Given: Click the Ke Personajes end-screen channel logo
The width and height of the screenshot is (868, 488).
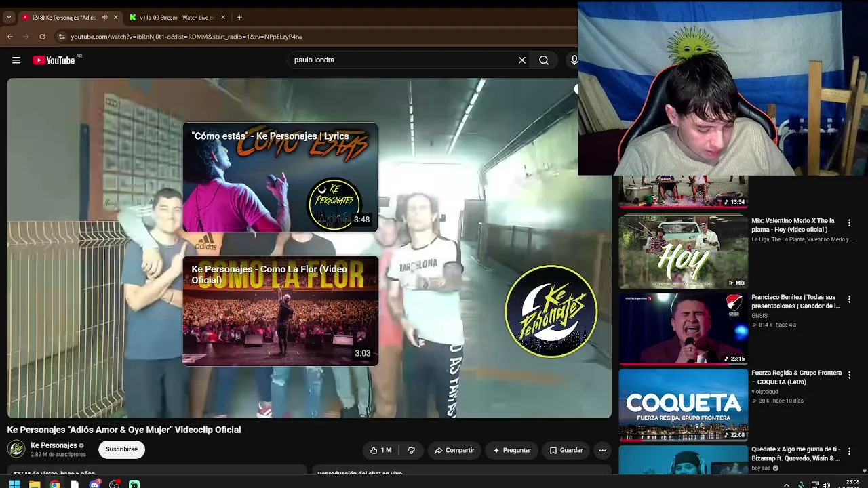Looking at the screenshot, I should click(551, 311).
